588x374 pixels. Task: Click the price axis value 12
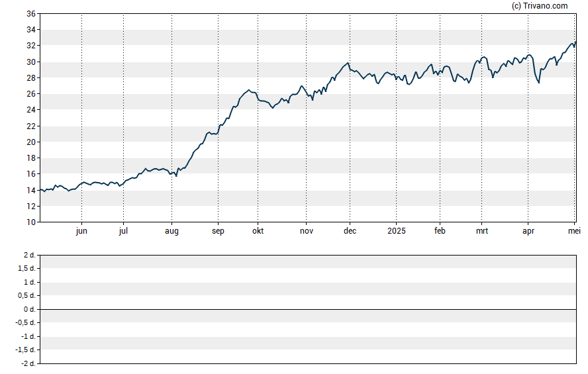tap(30, 206)
